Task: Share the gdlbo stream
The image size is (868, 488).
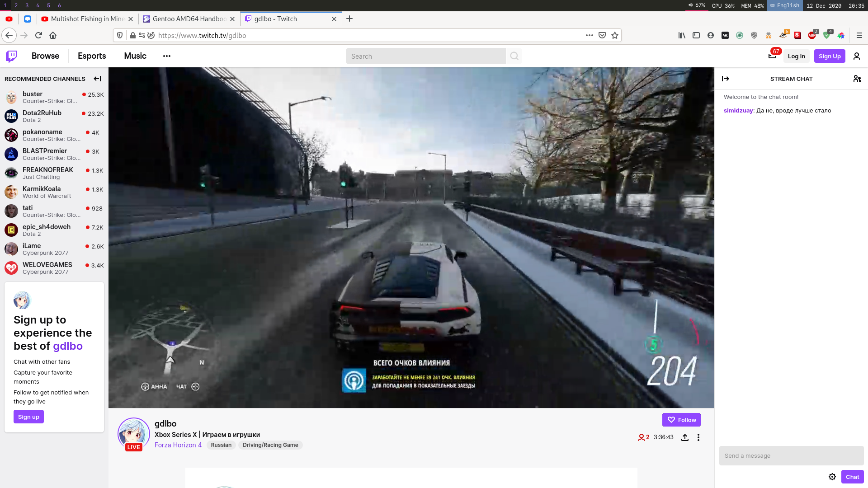Action: pos(685,437)
